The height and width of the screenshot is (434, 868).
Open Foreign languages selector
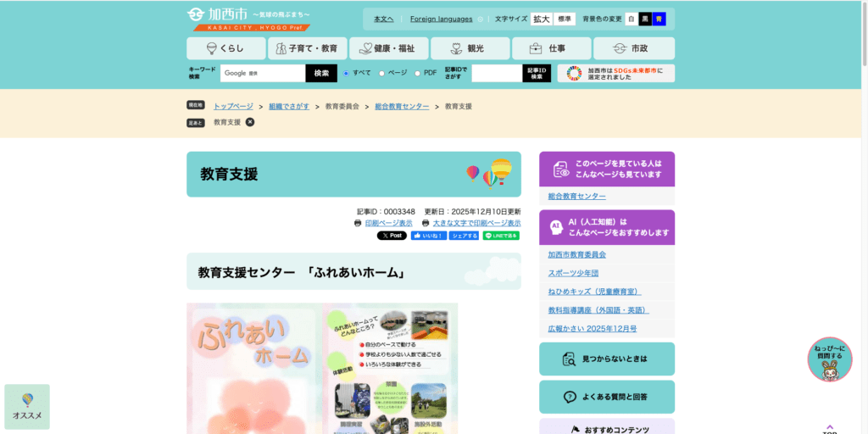442,19
